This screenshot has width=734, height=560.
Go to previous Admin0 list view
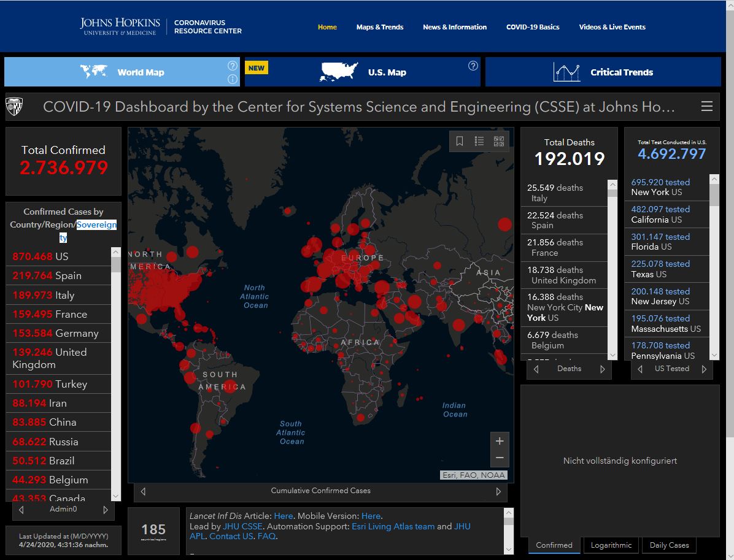(x=21, y=510)
